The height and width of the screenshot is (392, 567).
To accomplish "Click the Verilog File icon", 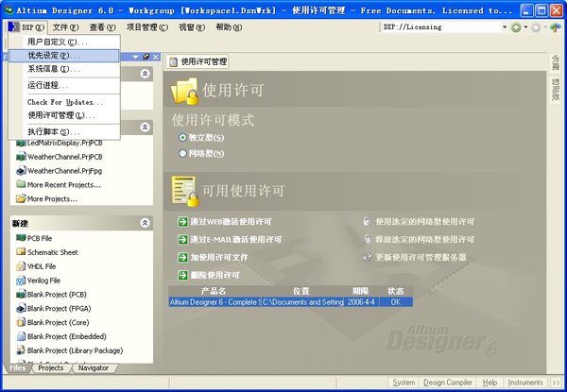I will click(20, 281).
